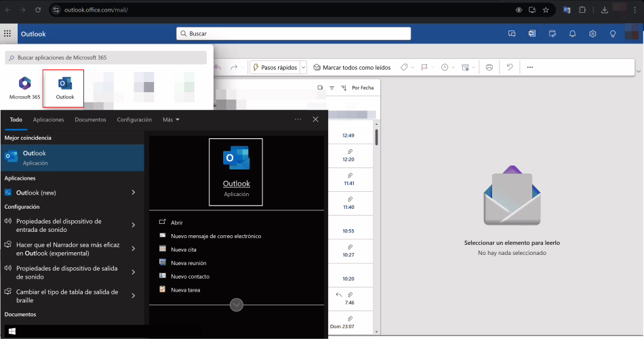The width and height of the screenshot is (644, 339).
Task: Open the Microsoft 365 app tile
Action: point(24,88)
